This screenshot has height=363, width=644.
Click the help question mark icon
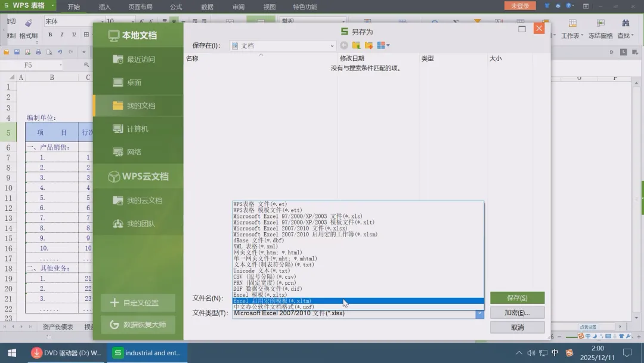pos(568,6)
